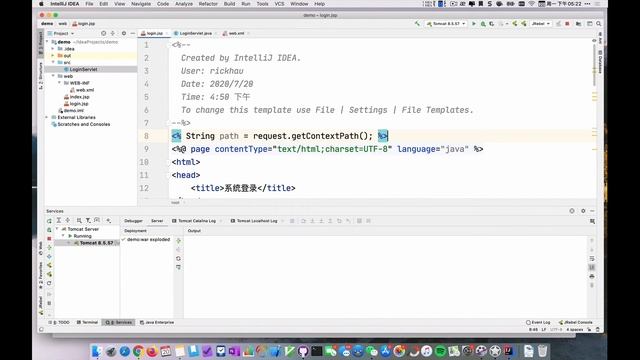Click the refresh deployment icon

(x=178, y=258)
